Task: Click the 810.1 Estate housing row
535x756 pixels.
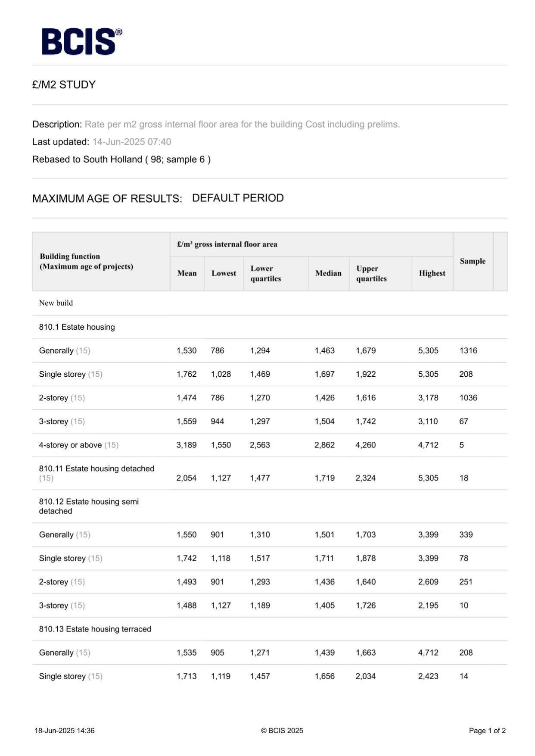Action: pos(77,327)
